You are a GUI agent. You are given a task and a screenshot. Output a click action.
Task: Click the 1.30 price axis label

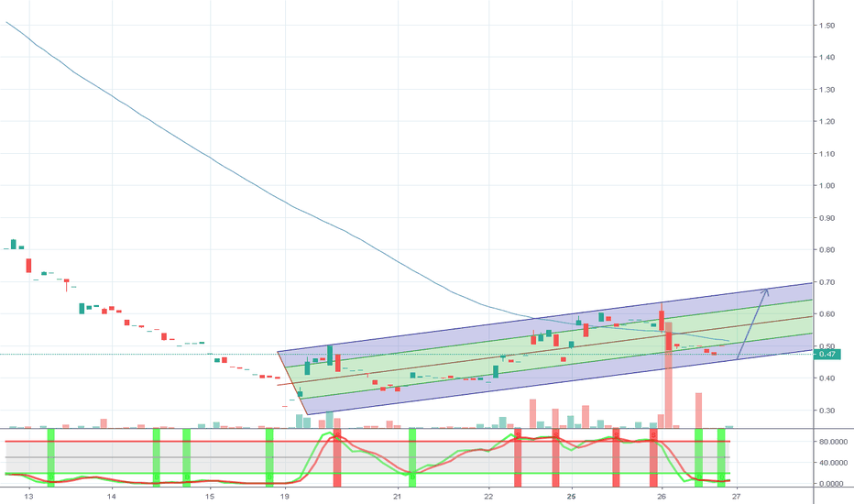click(827, 90)
